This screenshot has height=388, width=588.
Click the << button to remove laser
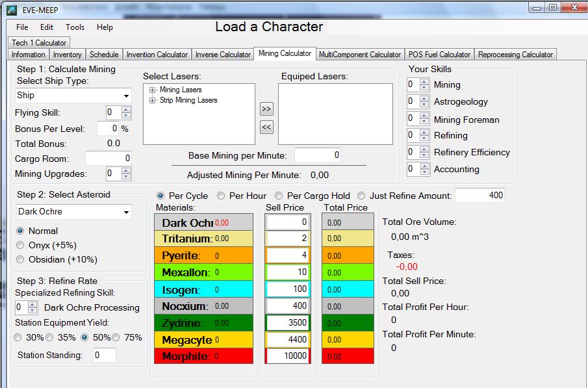tap(266, 127)
